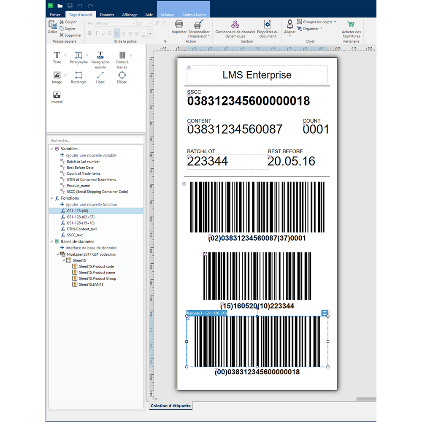The image size is (422, 422).
Task: Toggle left text alignment
Action: coord(117,33)
